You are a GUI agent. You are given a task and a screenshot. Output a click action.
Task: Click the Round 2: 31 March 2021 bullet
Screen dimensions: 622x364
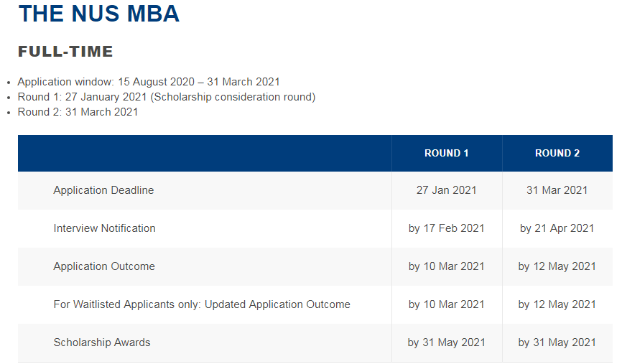tap(78, 112)
